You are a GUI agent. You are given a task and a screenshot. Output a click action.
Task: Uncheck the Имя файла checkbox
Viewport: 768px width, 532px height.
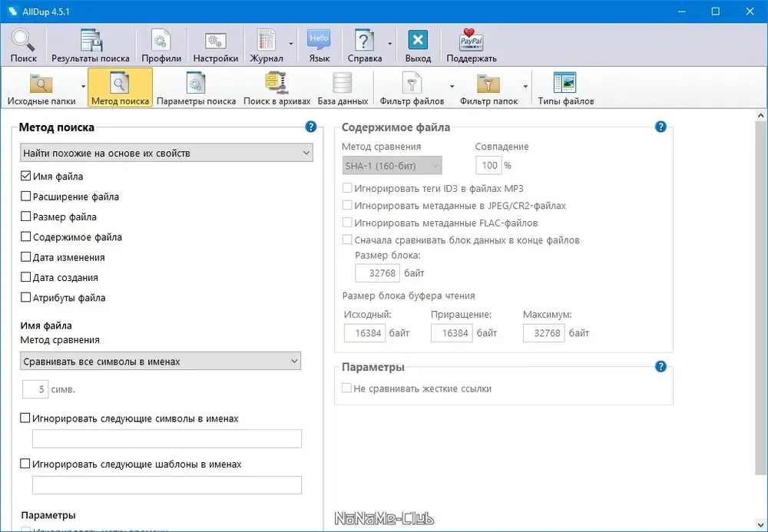pyautogui.click(x=26, y=176)
